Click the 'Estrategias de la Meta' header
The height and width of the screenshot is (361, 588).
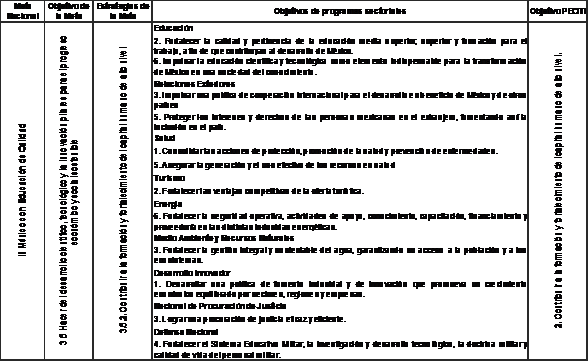[123, 11]
